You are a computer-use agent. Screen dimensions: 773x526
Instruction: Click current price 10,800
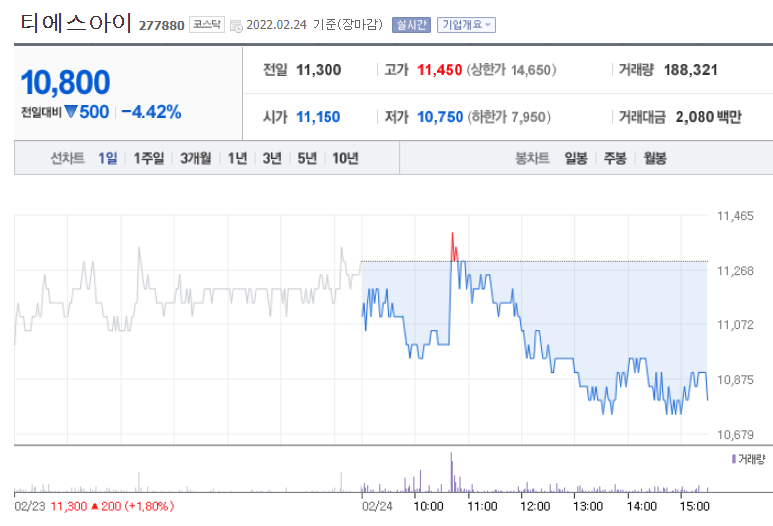[66, 82]
